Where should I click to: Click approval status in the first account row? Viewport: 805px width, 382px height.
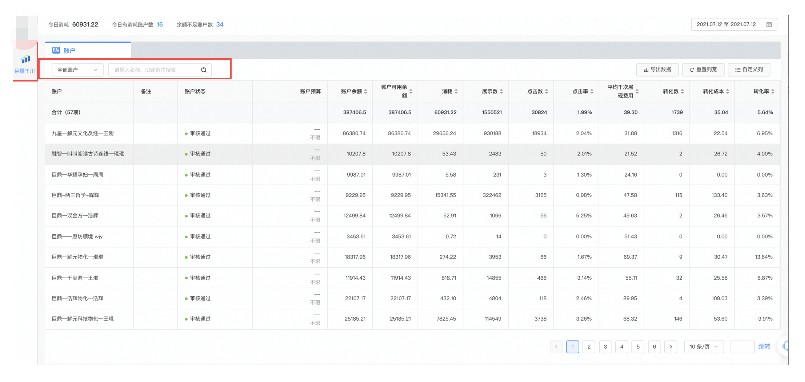pyautogui.click(x=198, y=133)
